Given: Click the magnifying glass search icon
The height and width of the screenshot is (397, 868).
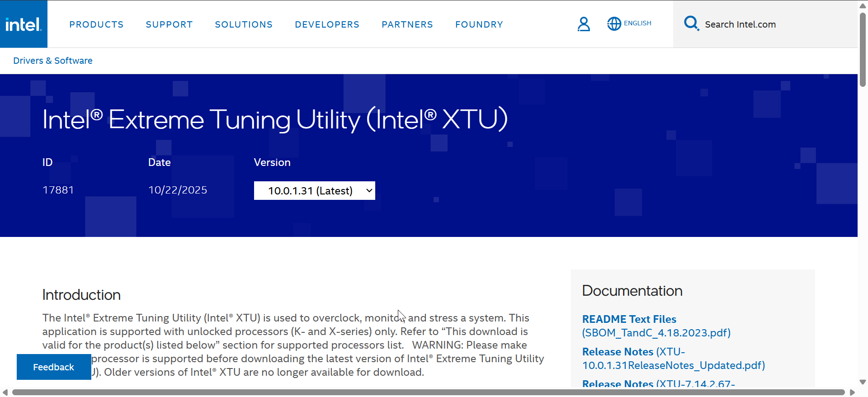Looking at the screenshot, I should tap(691, 24).
